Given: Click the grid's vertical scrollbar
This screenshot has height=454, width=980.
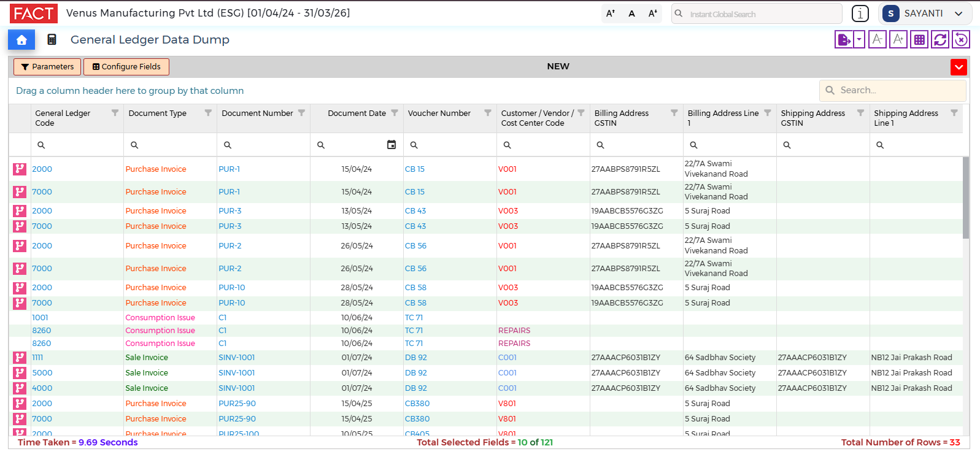Looking at the screenshot, I should pos(966,198).
